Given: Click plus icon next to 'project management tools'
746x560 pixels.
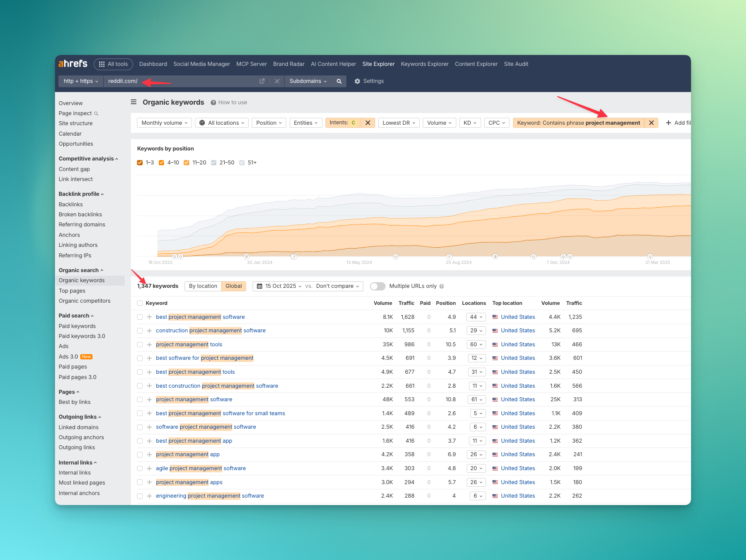Looking at the screenshot, I should pyautogui.click(x=149, y=345).
